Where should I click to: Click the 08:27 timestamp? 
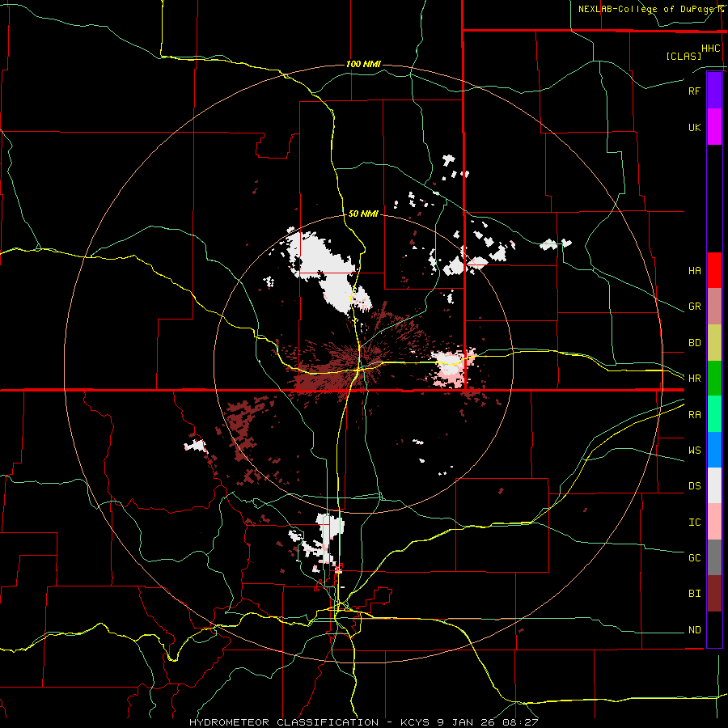coord(519,722)
